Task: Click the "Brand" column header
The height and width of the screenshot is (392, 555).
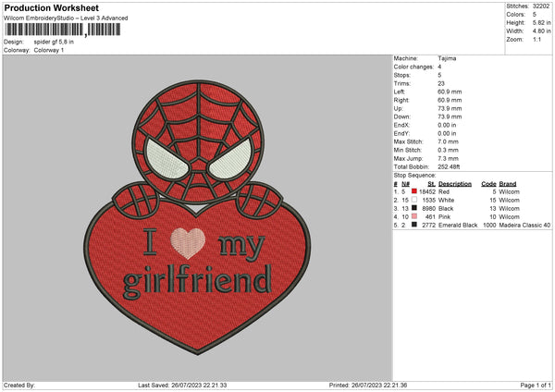Action: pos(508,184)
